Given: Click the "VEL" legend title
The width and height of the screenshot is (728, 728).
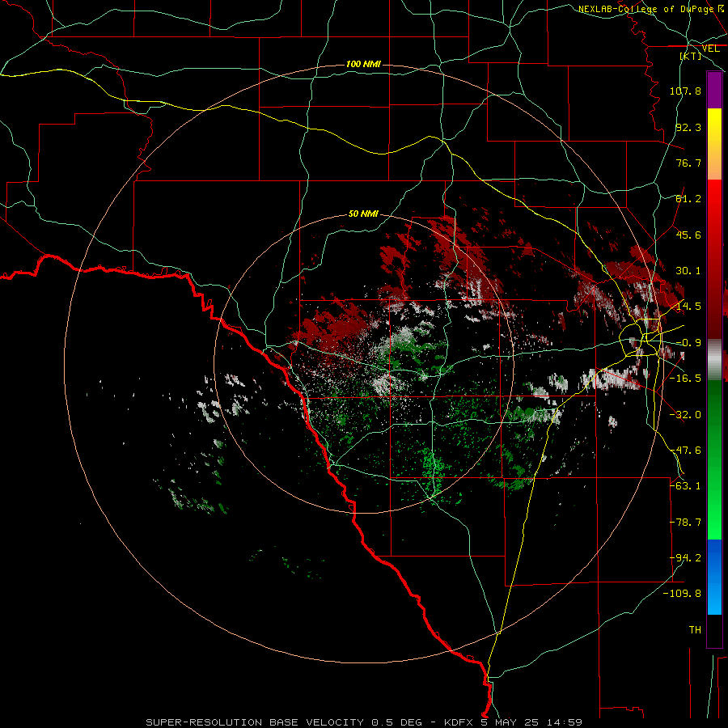Looking at the screenshot, I should pos(710,49).
